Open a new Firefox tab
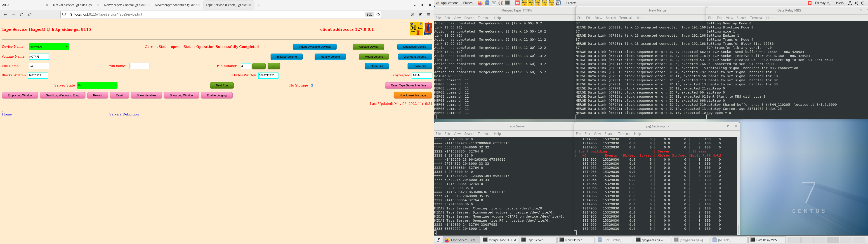868x244 pixels. click(258, 5)
